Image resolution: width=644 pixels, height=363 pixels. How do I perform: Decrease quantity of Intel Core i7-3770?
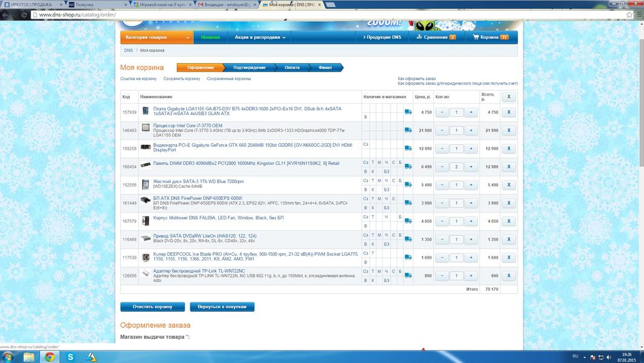click(442, 130)
